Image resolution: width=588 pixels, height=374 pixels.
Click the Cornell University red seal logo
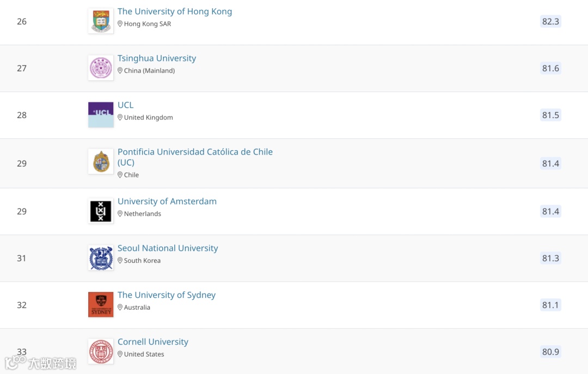101,352
